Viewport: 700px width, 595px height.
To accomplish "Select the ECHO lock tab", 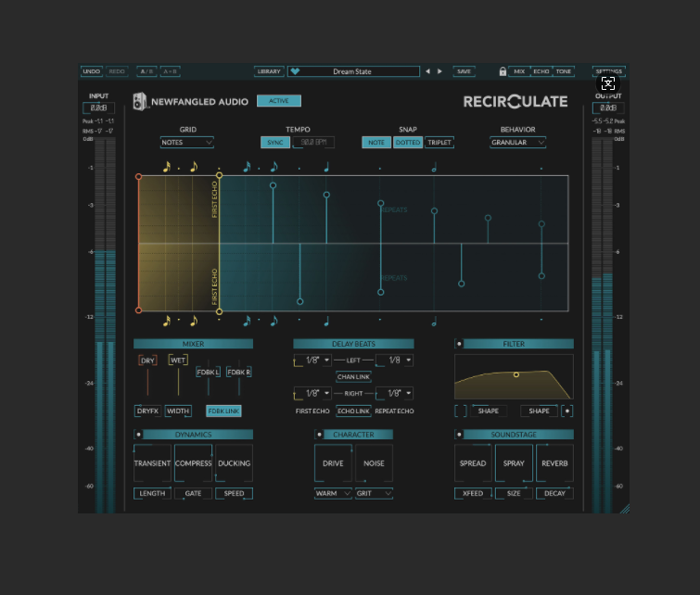I will point(541,71).
